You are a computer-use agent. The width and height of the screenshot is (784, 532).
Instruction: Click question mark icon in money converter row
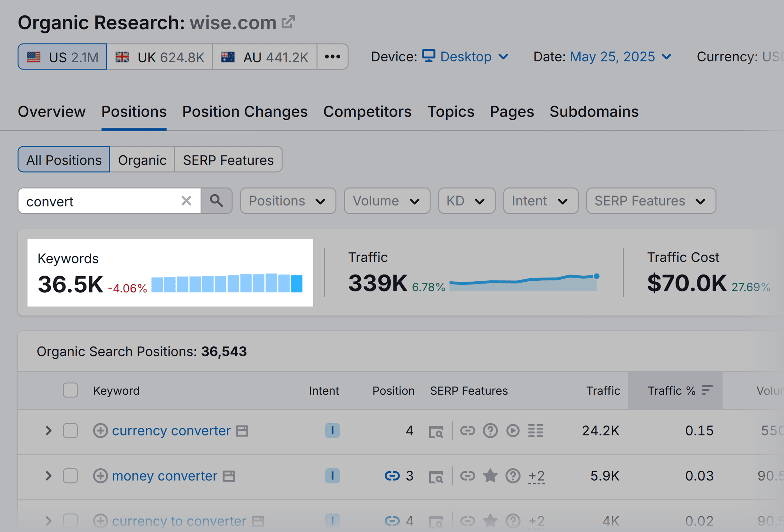(x=513, y=476)
